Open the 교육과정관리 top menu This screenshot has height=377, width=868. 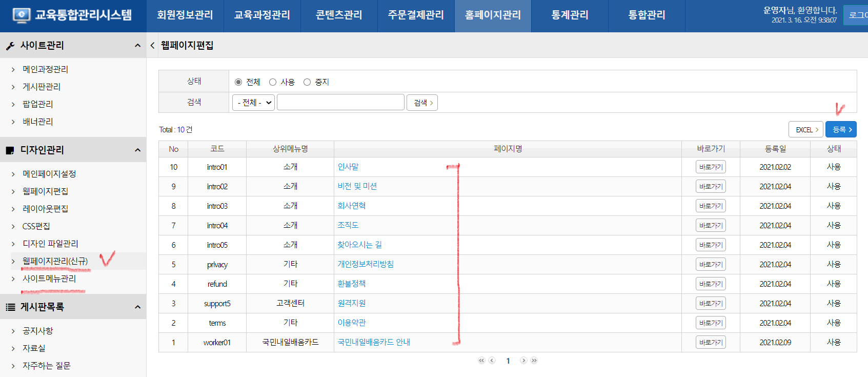pos(262,15)
